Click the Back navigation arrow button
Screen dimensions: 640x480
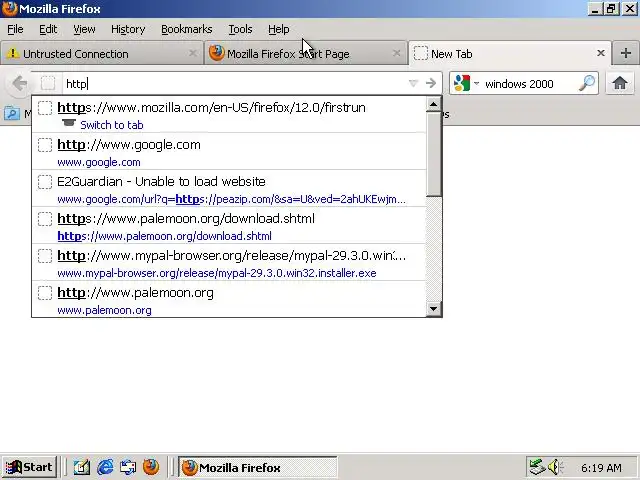[x=19, y=84]
